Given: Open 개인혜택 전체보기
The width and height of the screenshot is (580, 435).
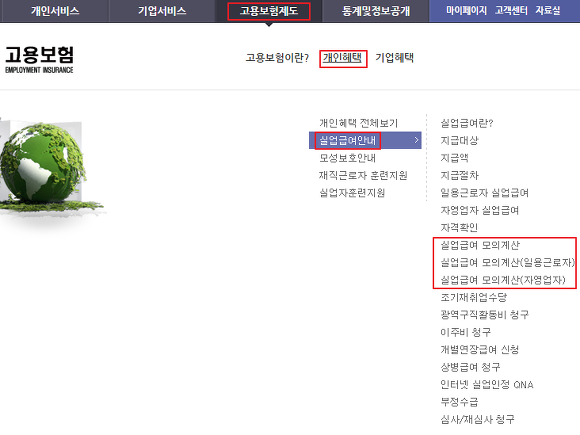Looking at the screenshot, I should click(358, 123).
